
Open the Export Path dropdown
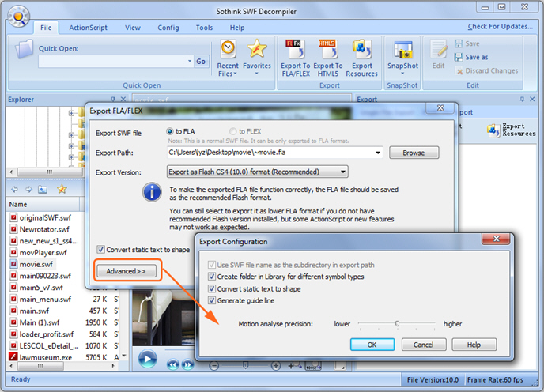[378, 153]
